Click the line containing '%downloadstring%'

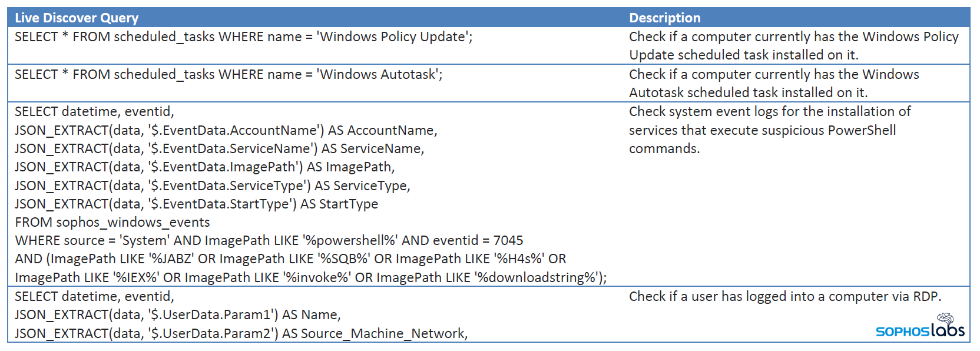[310, 277]
